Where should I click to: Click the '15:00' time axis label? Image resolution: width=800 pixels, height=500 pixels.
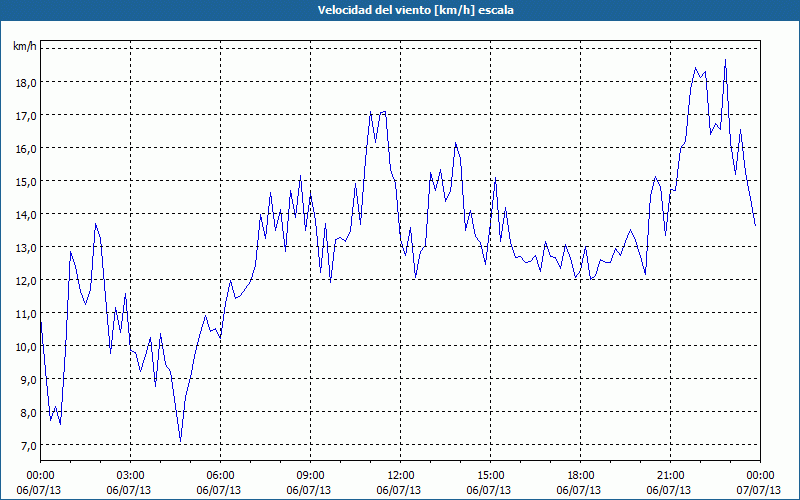tap(490, 476)
